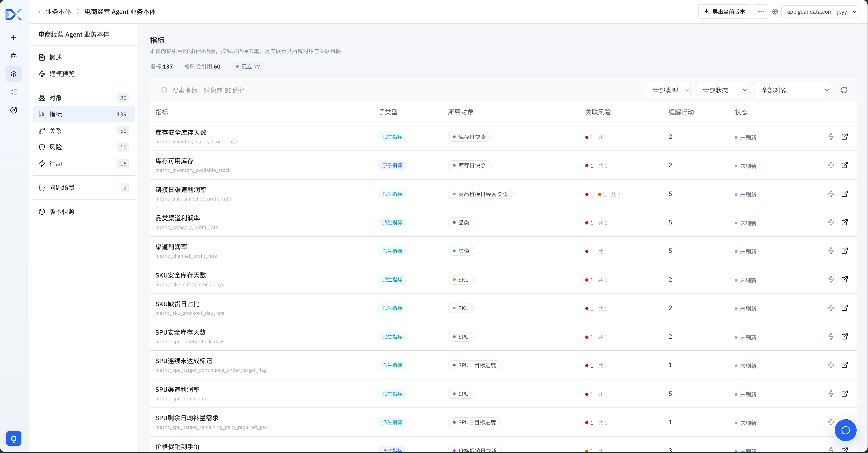Open the more options ellipsis button
Screen dimensions: 868x453
coord(761,12)
